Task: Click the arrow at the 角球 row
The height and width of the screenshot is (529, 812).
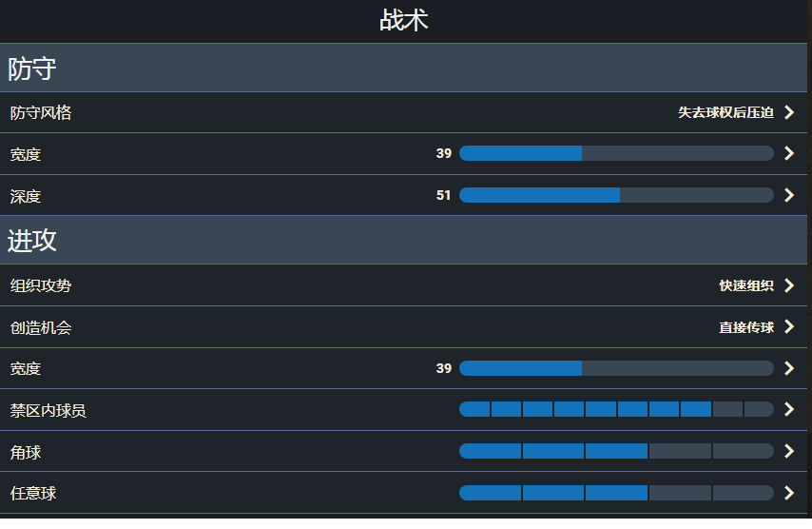Action: (x=789, y=451)
